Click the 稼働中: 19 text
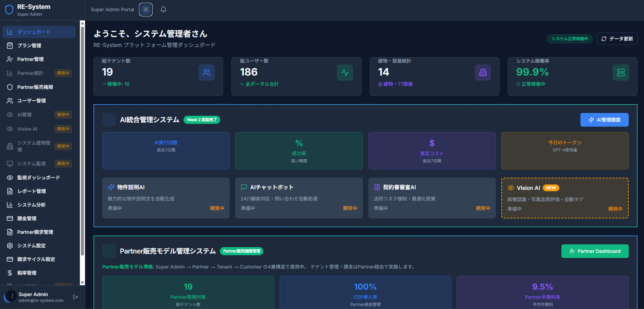 click(x=118, y=84)
